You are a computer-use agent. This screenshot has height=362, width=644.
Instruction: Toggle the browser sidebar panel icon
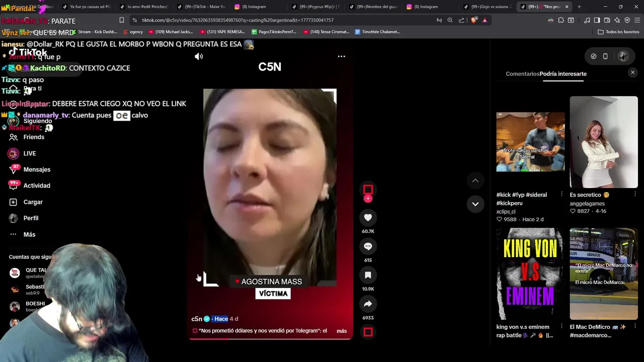click(x=597, y=20)
